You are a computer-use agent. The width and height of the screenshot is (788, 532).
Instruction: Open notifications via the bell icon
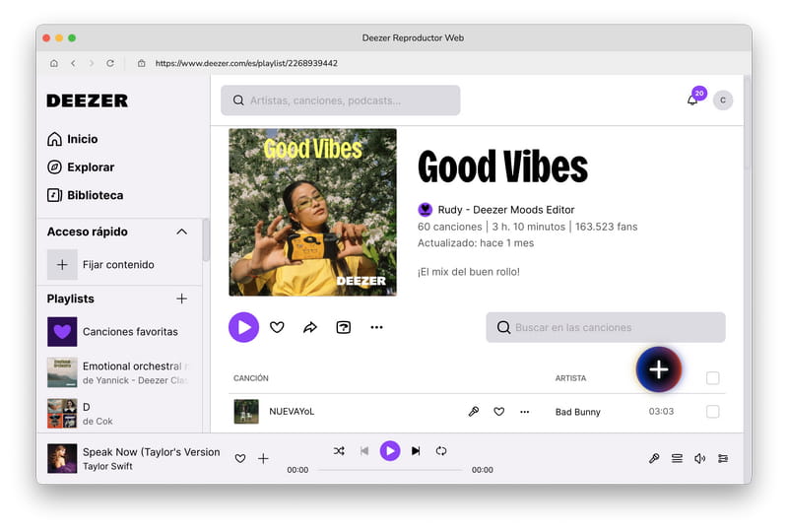[x=692, y=100]
